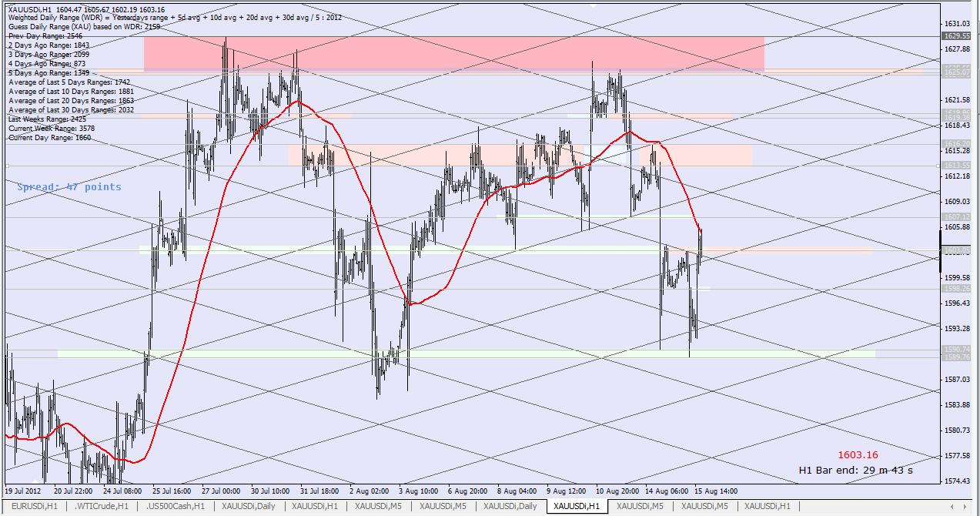Click the 'Spread: 47 points' label

[x=69, y=187]
